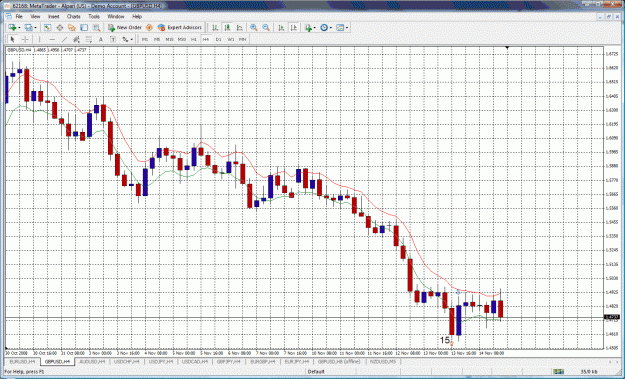This screenshot has height=379, width=625.
Task: Click the New Order button
Action: [125, 27]
